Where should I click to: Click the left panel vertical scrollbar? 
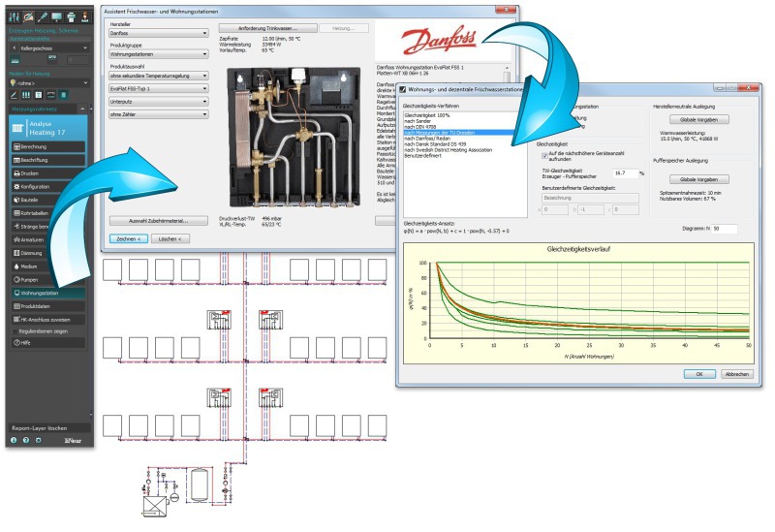click(91, 262)
